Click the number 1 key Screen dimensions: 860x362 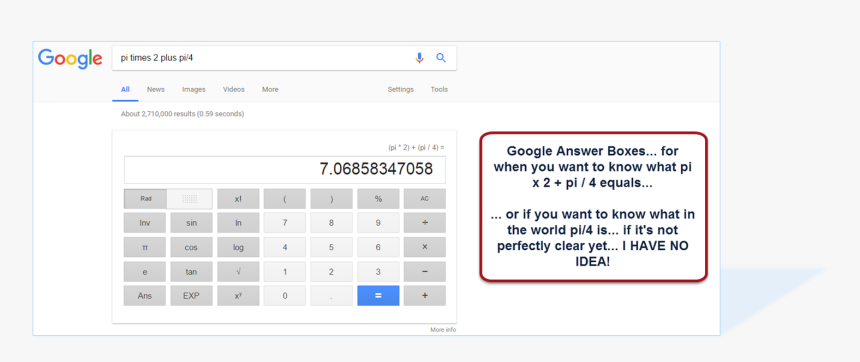pyautogui.click(x=285, y=272)
